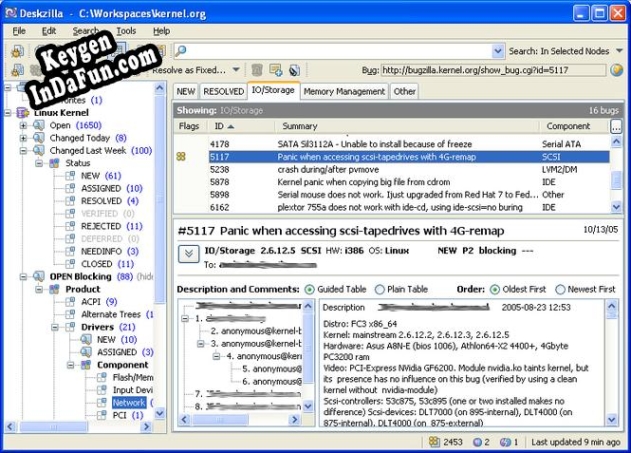Select the Plain Table radio button
The height and width of the screenshot is (453, 631).
[379, 289]
